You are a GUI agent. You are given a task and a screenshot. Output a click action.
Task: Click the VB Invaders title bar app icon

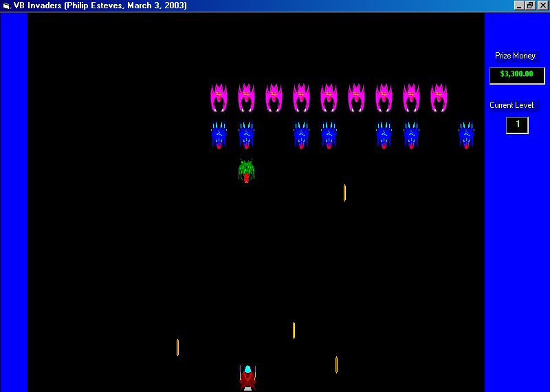pyautogui.click(x=6, y=6)
